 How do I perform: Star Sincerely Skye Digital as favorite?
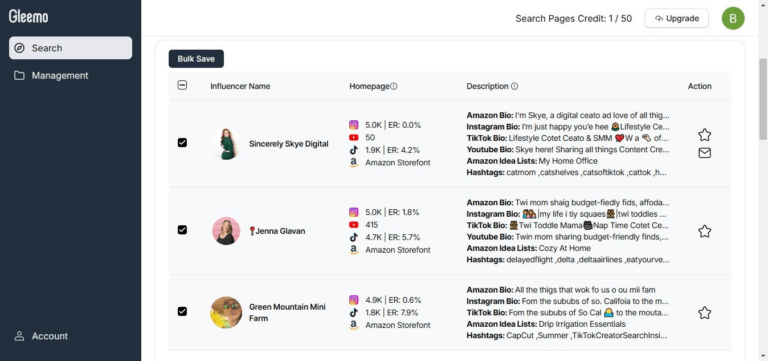click(704, 135)
